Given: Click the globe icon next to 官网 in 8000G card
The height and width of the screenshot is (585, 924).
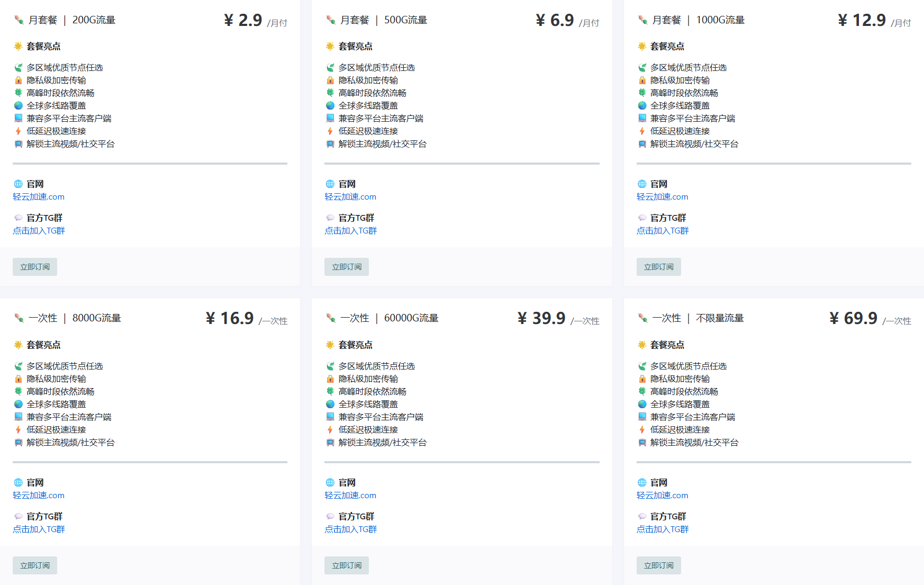Looking at the screenshot, I should [19, 483].
